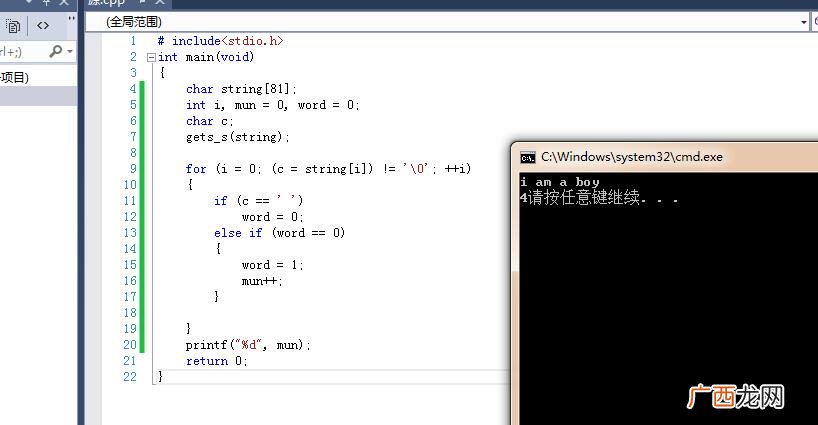818x425 pixels.
Task: Click the 'mun++;' statement
Action: pos(262,281)
